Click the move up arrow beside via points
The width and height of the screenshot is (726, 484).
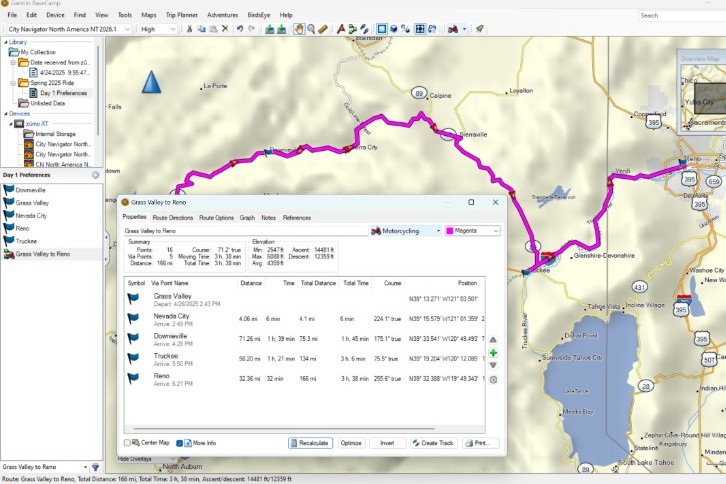493,340
